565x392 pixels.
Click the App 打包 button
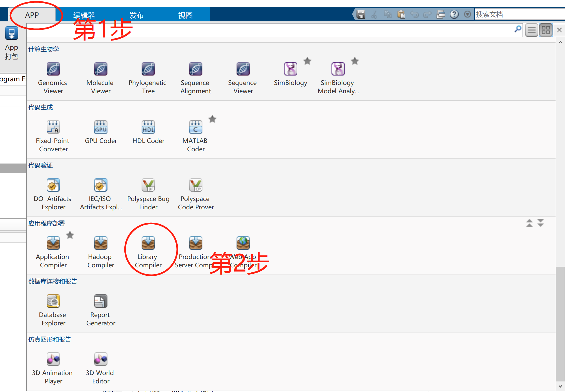[11, 44]
